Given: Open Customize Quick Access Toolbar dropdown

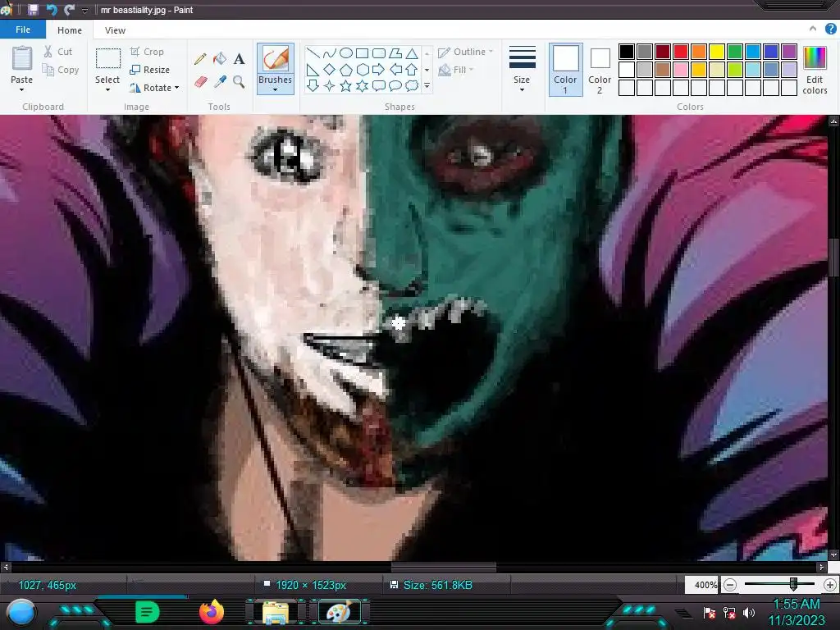Looking at the screenshot, I should (x=84, y=10).
